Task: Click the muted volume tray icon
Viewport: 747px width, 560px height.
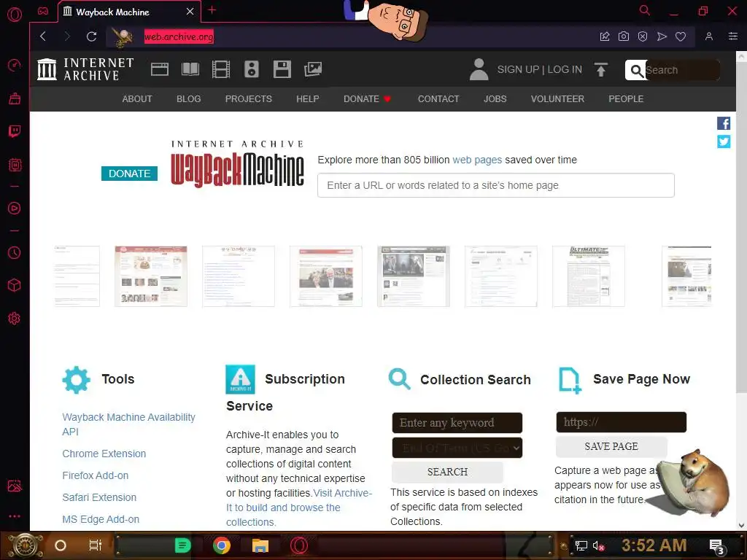Action: [x=598, y=545]
